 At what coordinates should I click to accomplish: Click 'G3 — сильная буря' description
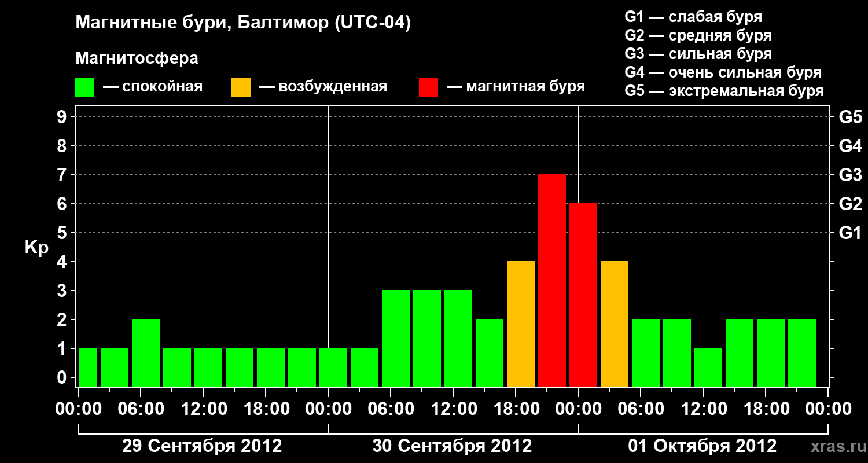[x=698, y=54]
